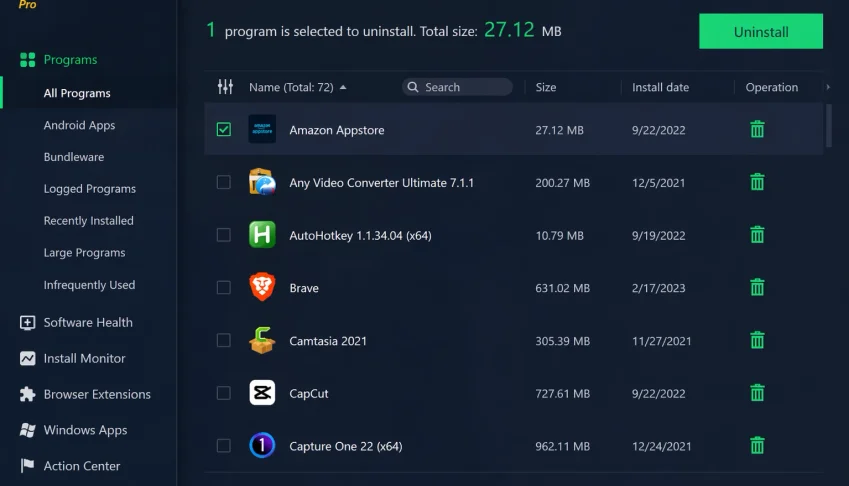Click the Windows Apps logo icon

27,430
